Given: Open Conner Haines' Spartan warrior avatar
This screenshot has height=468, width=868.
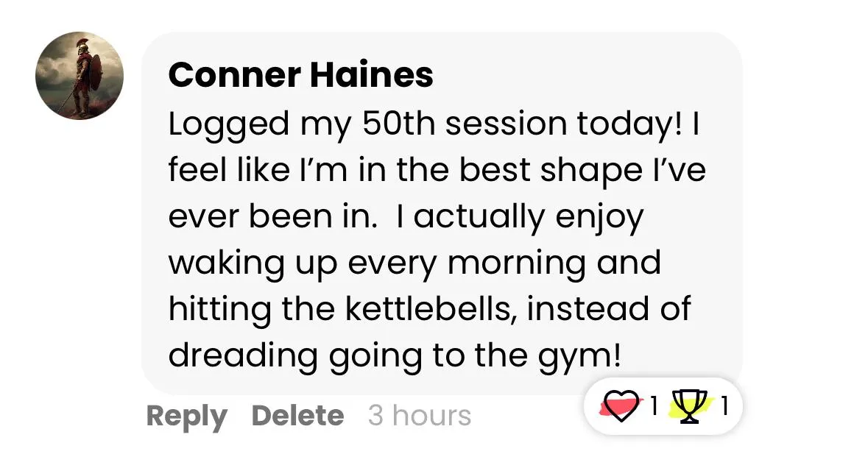Looking at the screenshot, I should 80,75.
